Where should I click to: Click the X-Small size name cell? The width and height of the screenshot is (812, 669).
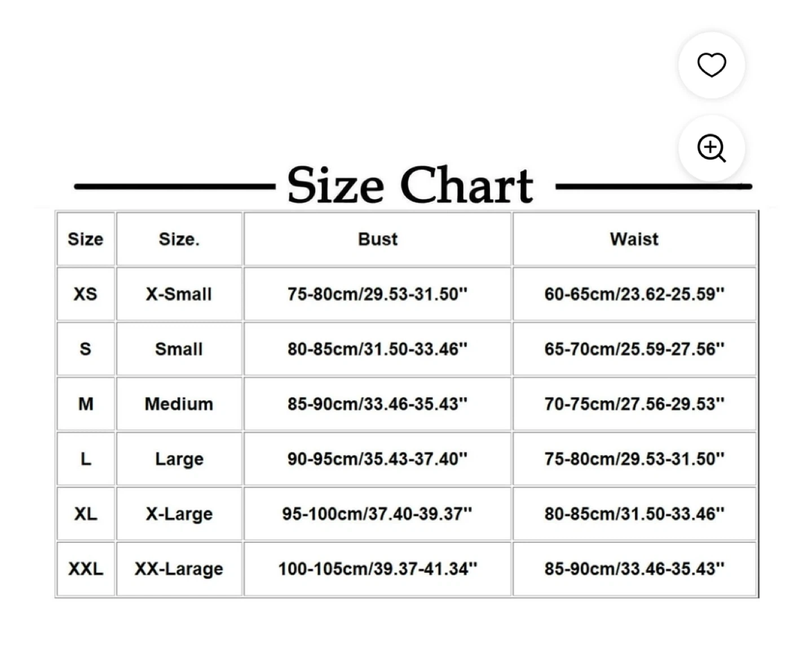(179, 294)
